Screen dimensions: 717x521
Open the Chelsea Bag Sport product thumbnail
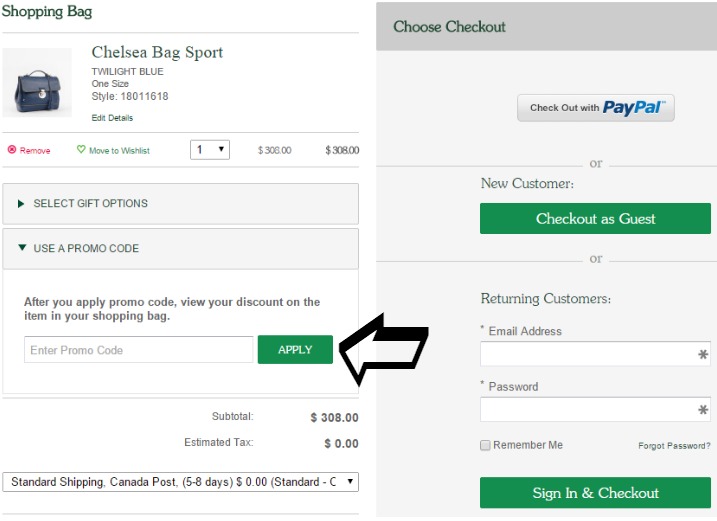coord(37,82)
